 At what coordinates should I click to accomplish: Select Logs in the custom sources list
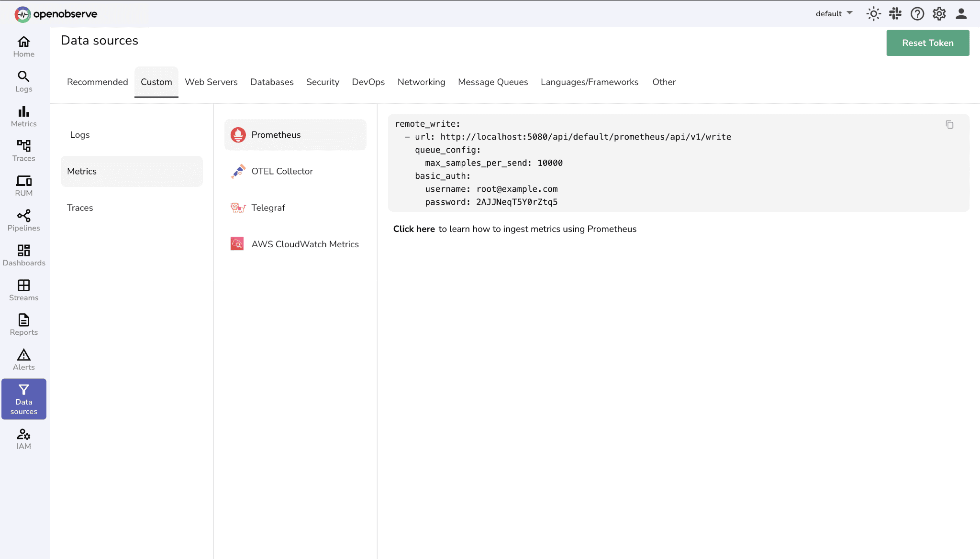[132, 135]
